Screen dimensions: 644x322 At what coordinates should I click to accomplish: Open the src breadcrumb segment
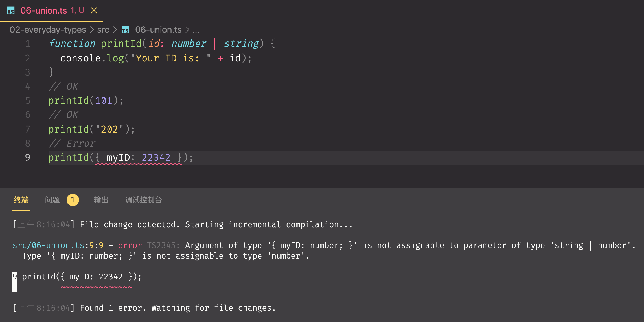(x=103, y=30)
